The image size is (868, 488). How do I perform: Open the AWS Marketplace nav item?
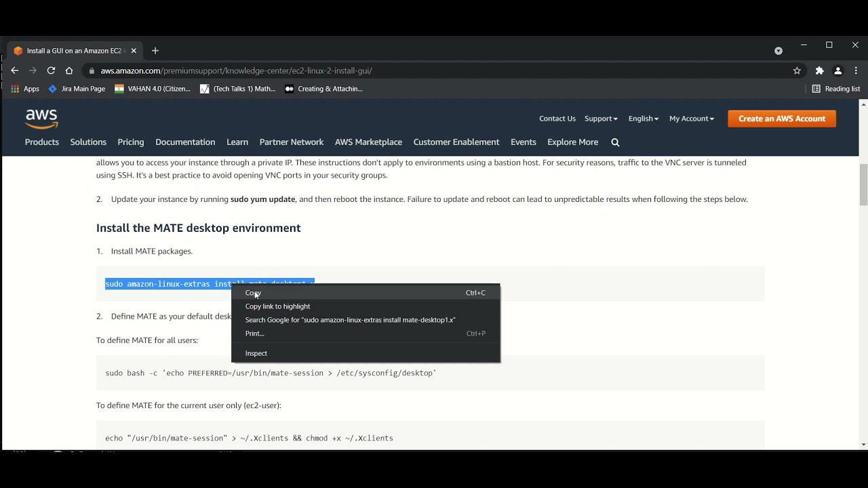[x=368, y=142]
